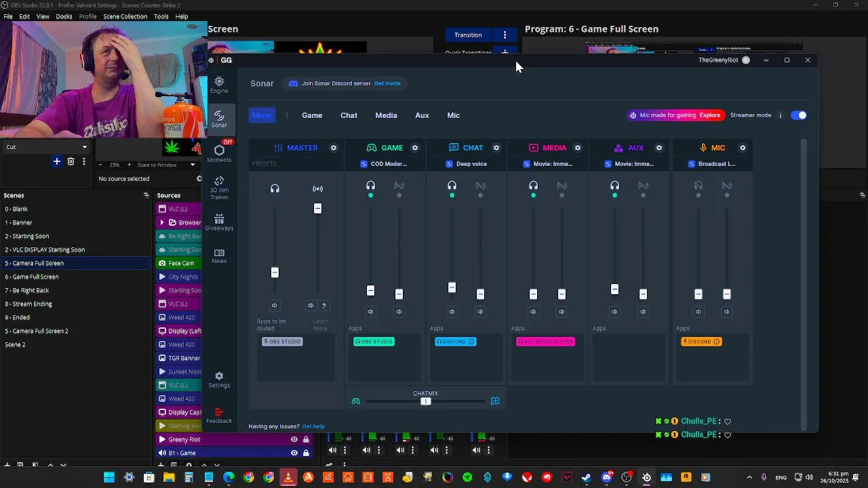Open Aux channel Movie: Imme... preset dropdown

click(x=630, y=164)
